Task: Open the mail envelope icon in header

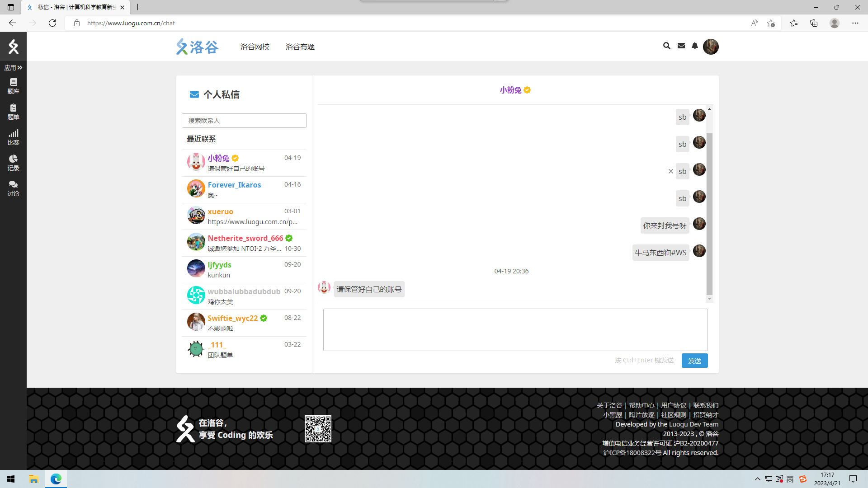Action: pyautogui.click(x=681, y=46)
